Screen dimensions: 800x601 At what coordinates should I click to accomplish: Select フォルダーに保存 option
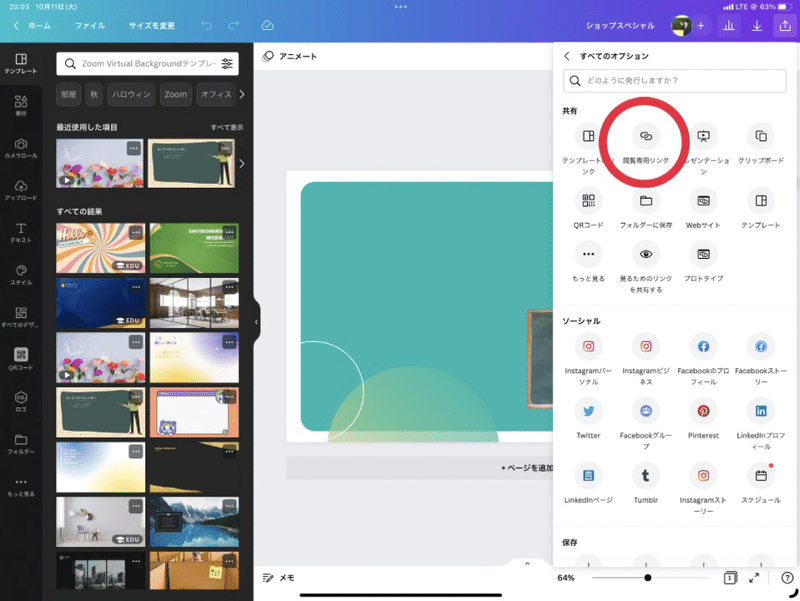pyautogui.click(x=646, y=209)
